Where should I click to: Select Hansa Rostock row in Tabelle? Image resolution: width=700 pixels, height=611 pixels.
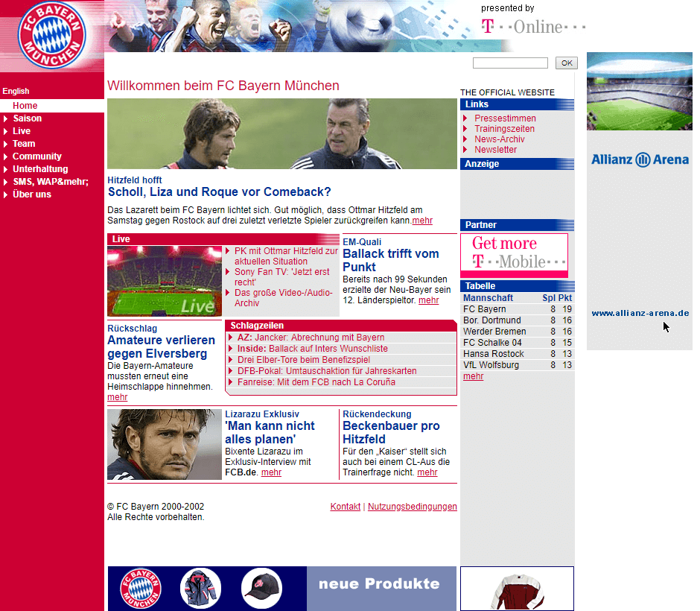[517, 354]
